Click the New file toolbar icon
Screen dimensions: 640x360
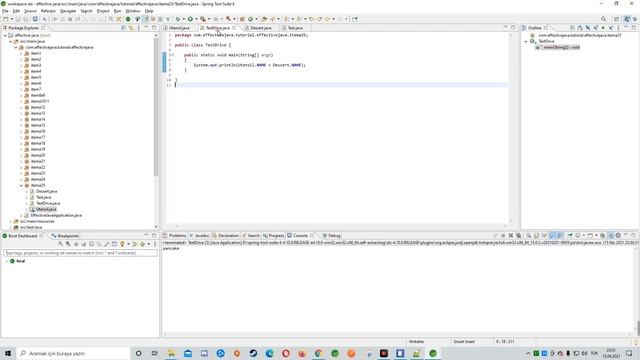tap(6, 19)
